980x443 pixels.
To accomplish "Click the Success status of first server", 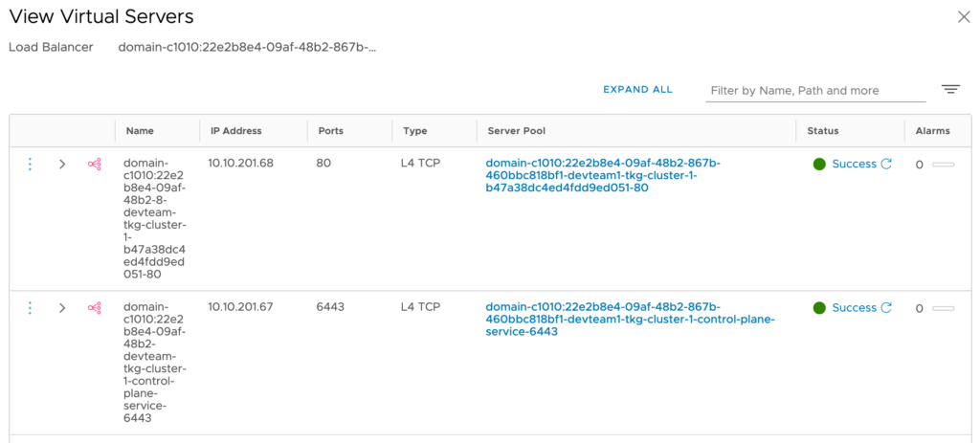I will click(x=854, y=164).
